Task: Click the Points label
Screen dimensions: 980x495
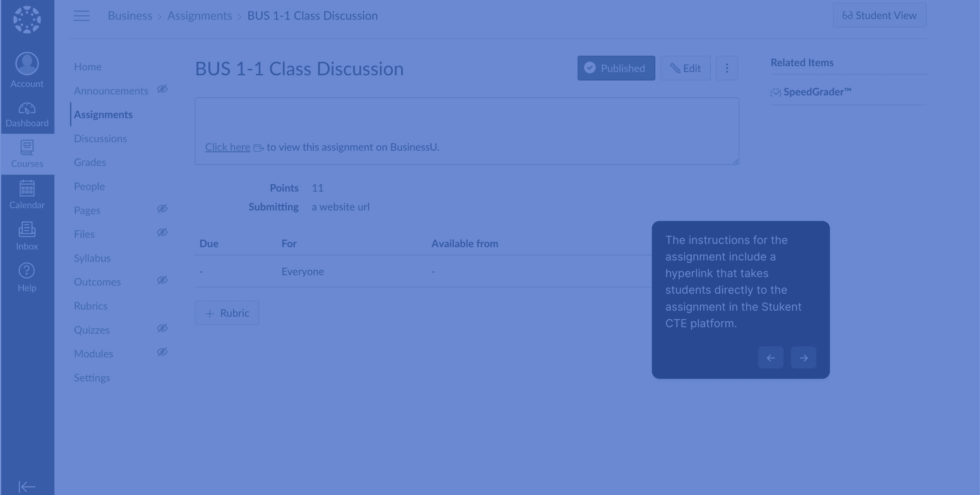Action: point(284,188)
